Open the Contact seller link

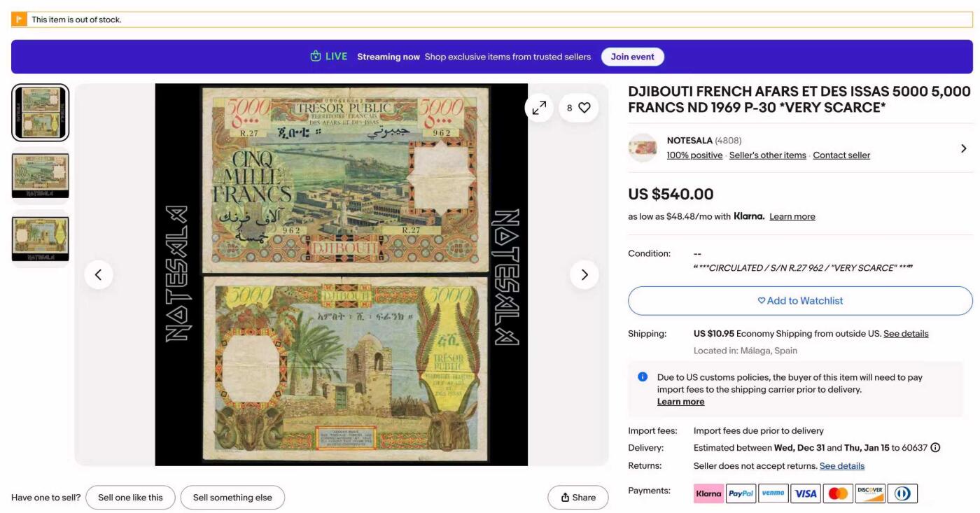(x=841, y=155)
